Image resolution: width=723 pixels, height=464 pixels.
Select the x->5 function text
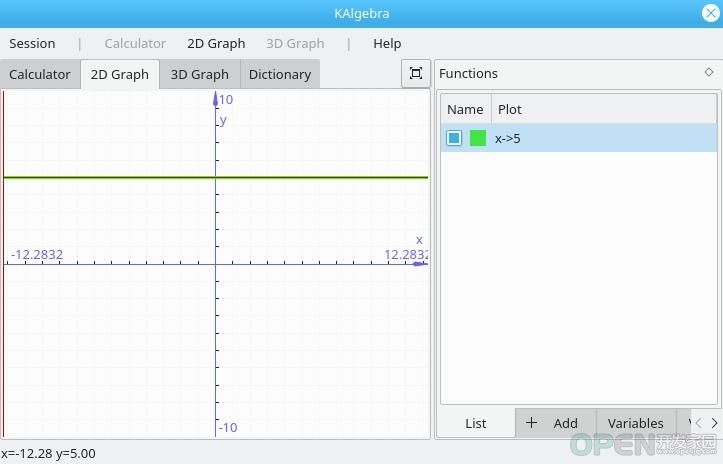point(508,138)
